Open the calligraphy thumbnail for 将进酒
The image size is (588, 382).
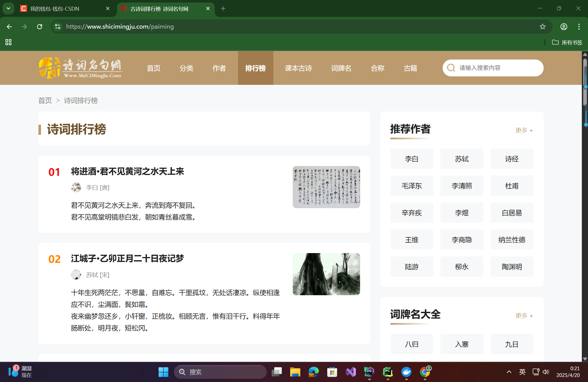coord(326,187)
